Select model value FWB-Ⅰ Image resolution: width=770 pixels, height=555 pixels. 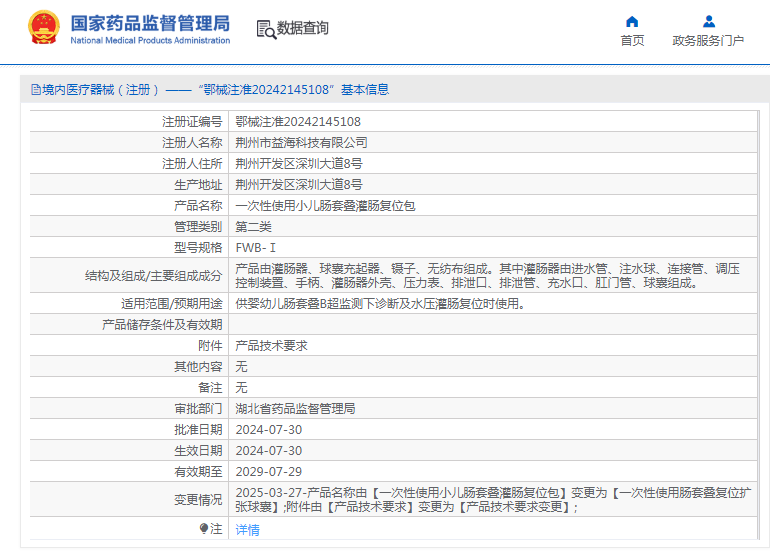[255, 248]
